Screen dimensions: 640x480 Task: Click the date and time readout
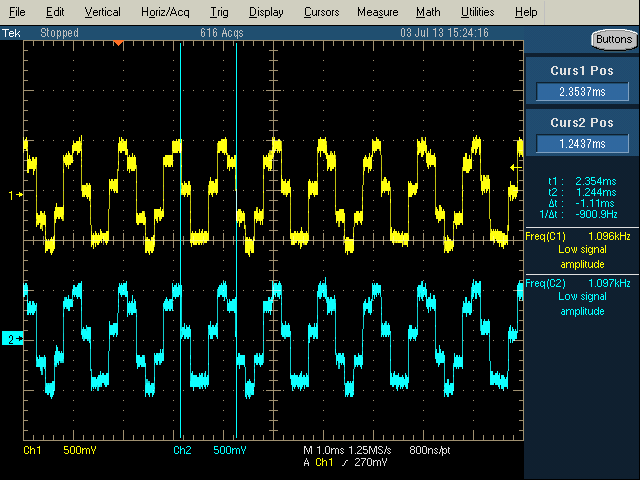(x=444, y=33)
